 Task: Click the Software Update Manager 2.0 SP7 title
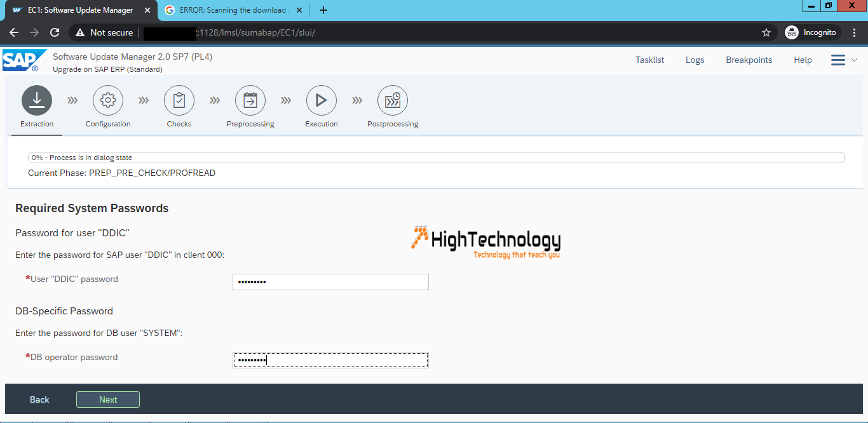(x=132, y=57)
